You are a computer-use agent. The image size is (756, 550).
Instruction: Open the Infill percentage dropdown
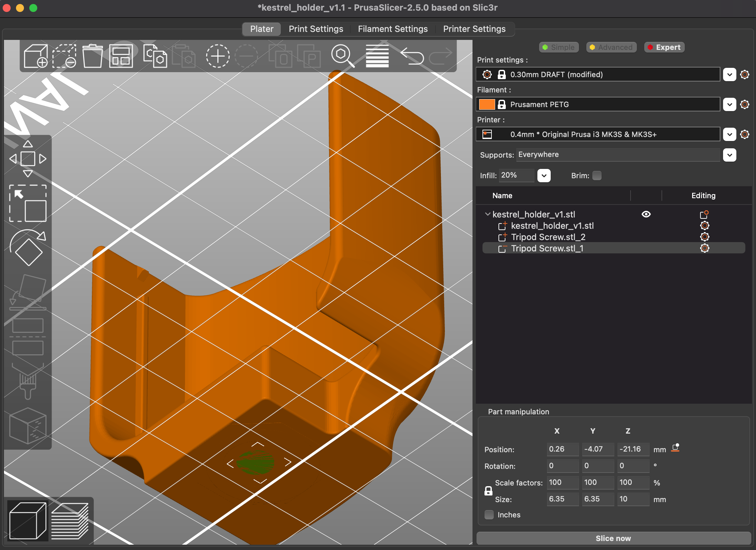point(544,176)
